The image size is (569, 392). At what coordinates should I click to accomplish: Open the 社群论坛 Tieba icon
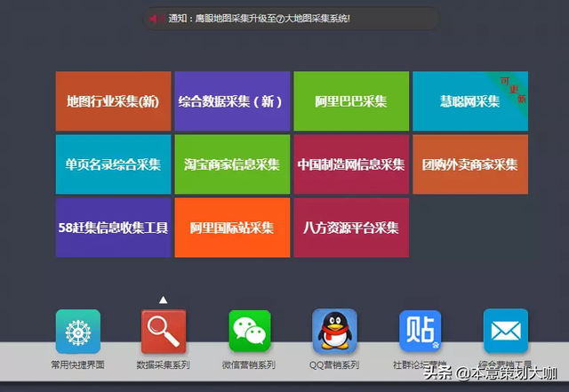(421, 331)
